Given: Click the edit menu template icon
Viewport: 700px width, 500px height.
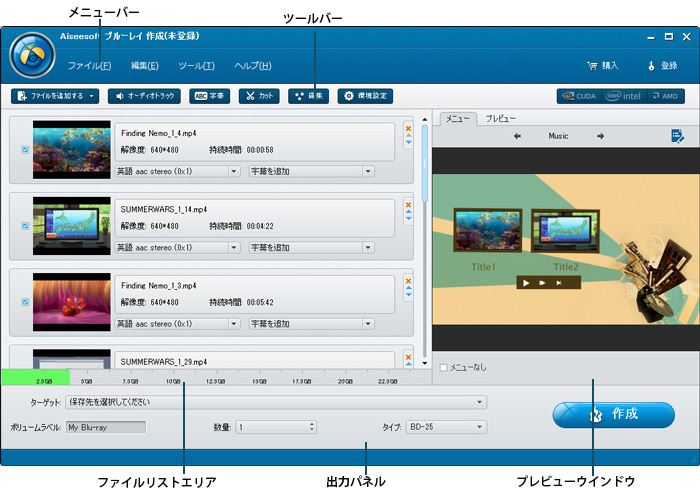Looking at the screenshot, I should 678,136.
